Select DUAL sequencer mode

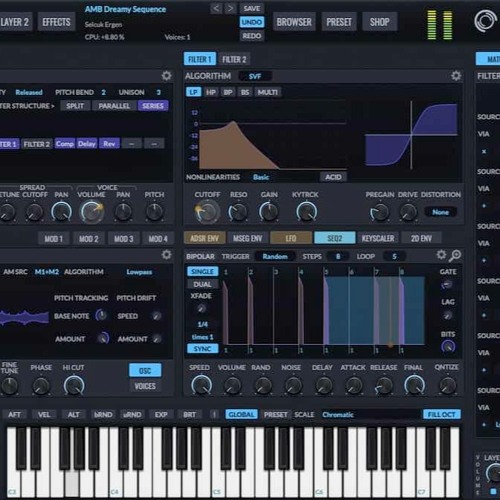tap(202, 284)
